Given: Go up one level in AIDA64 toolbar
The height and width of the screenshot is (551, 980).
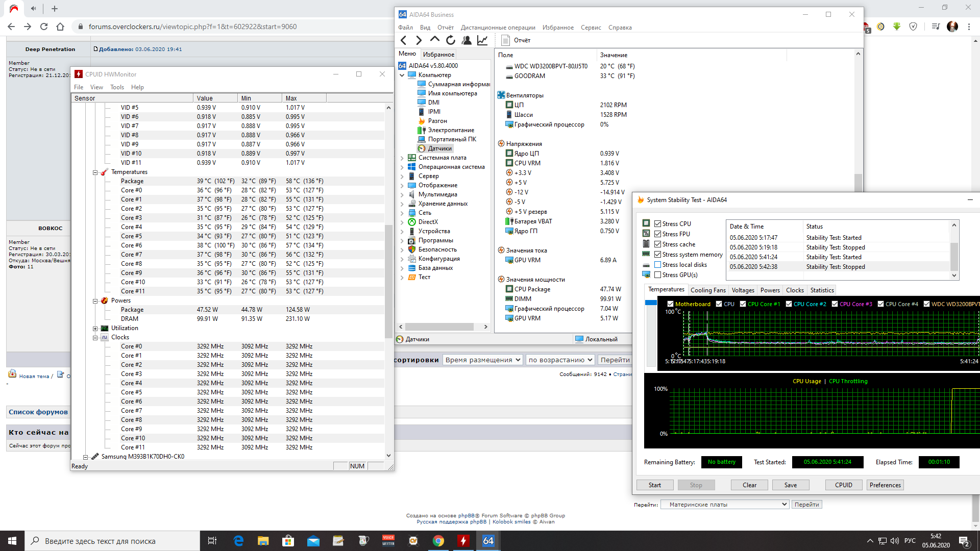Looking at the screenshot, I should point(434,39).
